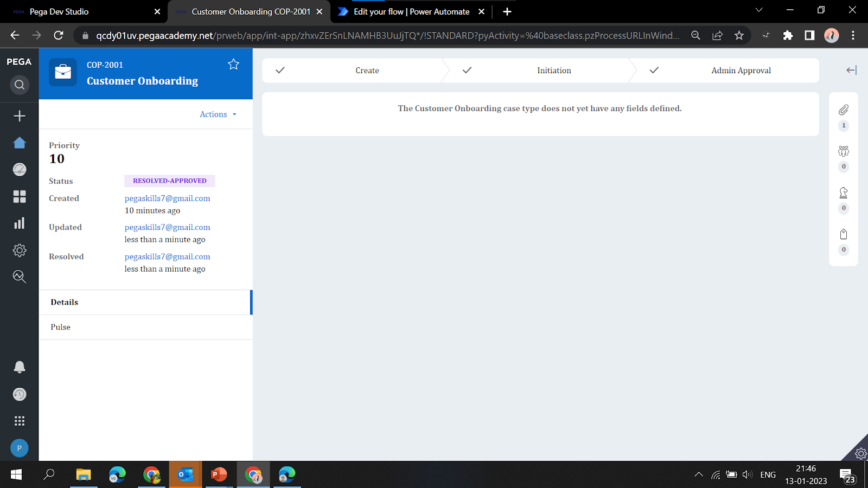Open the Reports bar chart icon
This screenshot has width=868, height=488.
pyautogui.click(x=20, y=223)
